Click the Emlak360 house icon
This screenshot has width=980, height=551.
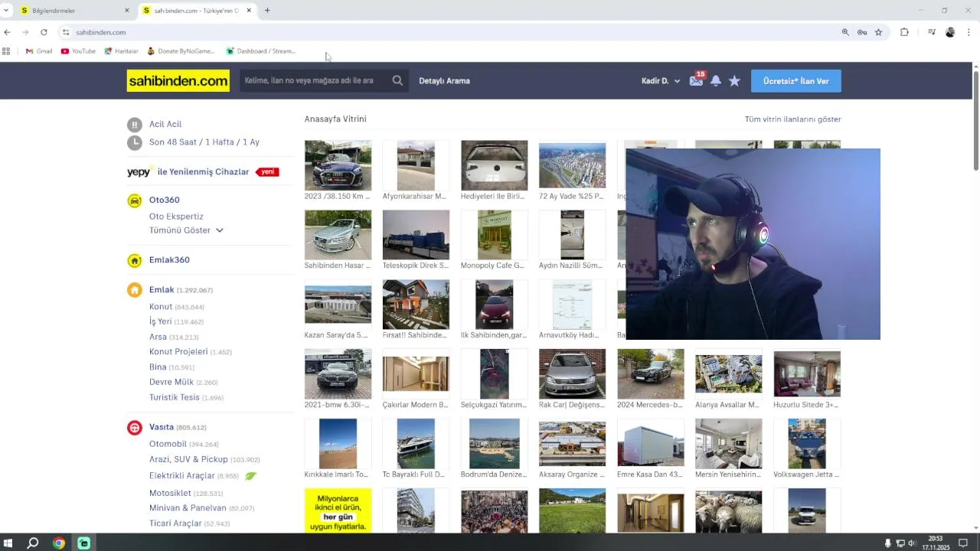[x=135, y=260]
